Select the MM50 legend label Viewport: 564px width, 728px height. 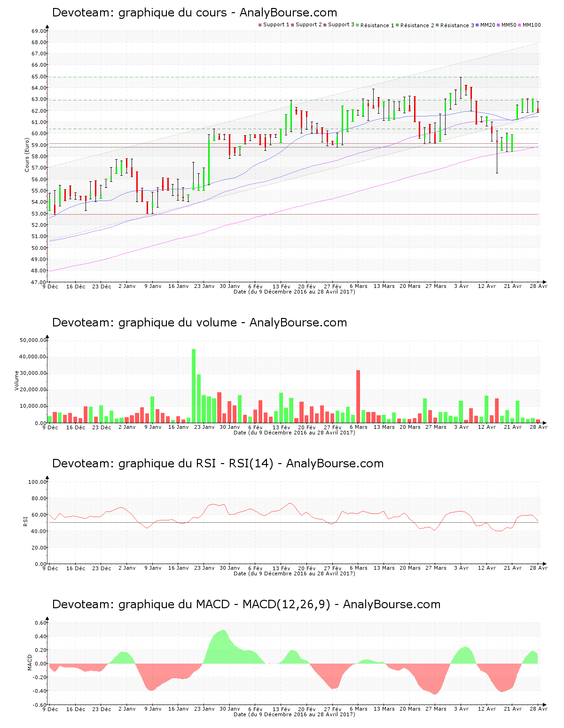(x=509, y=25)
